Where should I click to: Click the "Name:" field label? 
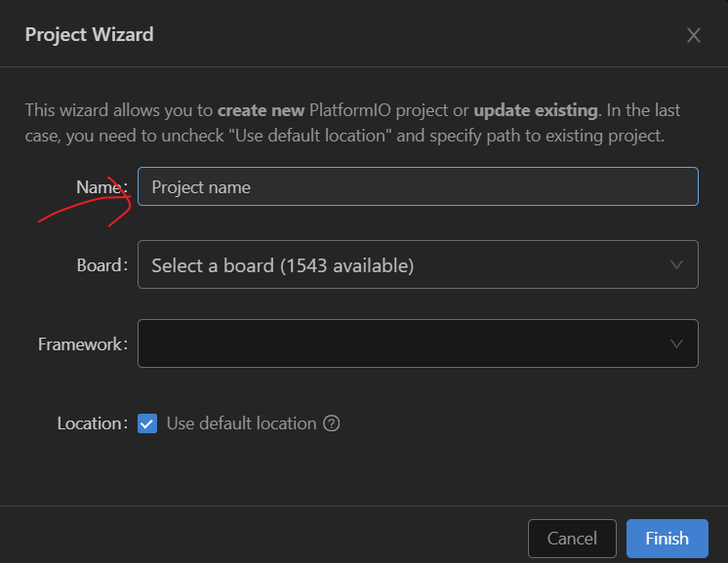(x=101, y=186)
